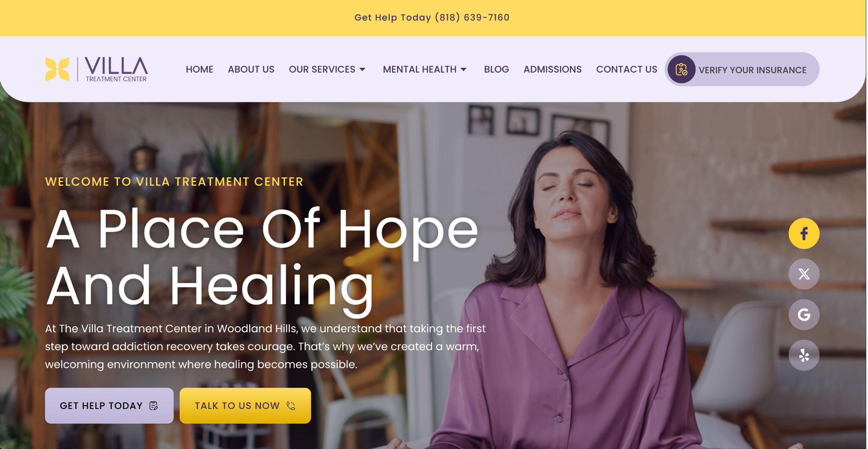Click the Talk To Us Now button
868x449 pixels.
(x=246, y=406)
